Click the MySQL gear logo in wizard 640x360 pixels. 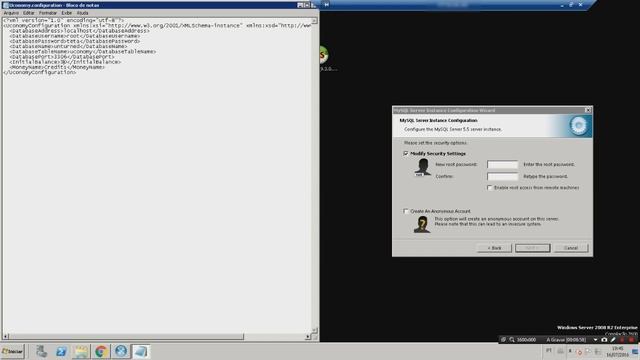pos(578,126)
